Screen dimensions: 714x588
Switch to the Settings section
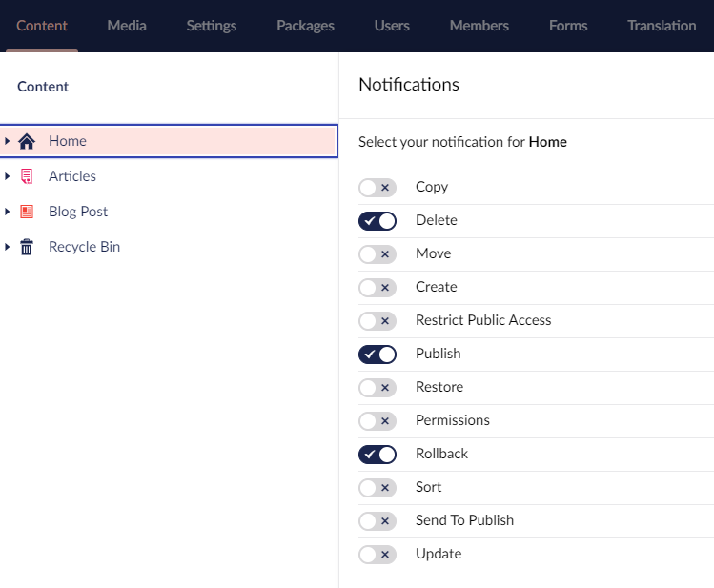point(212,26)
